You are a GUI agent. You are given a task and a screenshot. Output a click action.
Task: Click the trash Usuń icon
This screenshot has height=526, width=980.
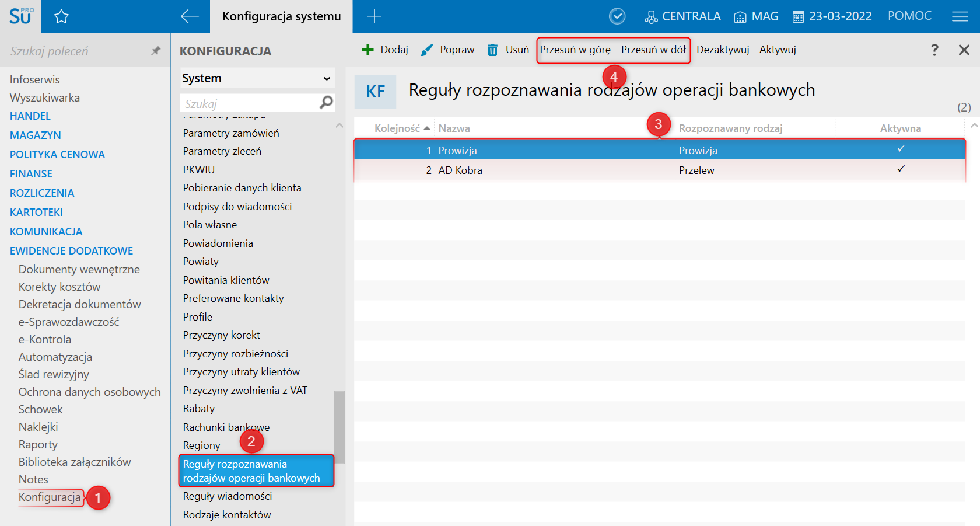click(x=493, y=50)
